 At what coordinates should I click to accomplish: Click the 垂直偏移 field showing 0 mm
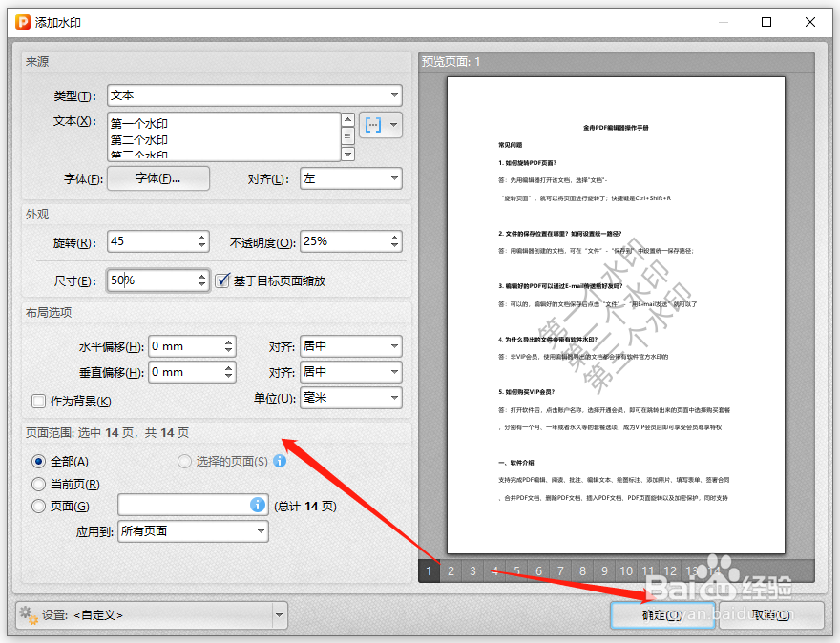coord(186,372)
